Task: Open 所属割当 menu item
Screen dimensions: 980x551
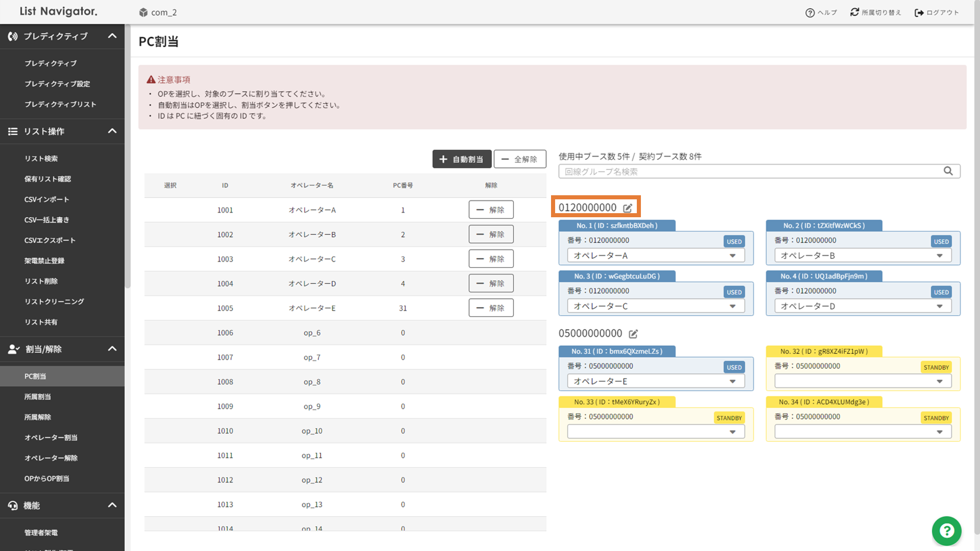Action: tap(38, 397)
